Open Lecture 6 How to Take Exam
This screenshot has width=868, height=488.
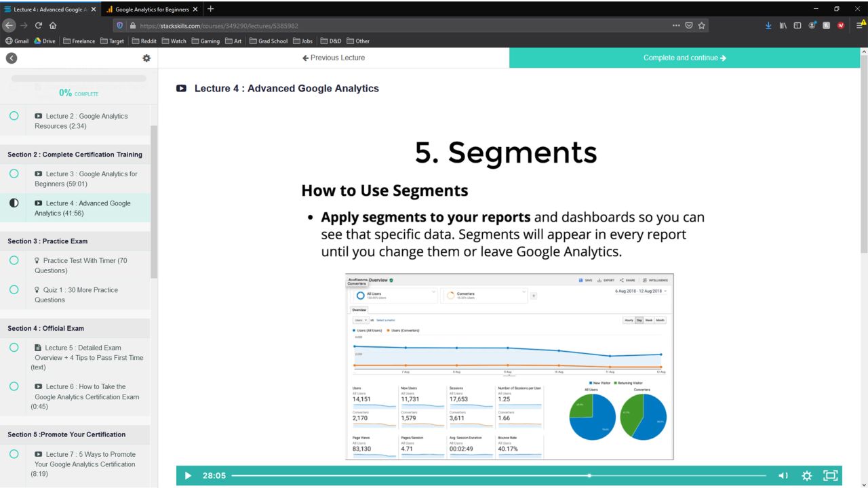85,396
